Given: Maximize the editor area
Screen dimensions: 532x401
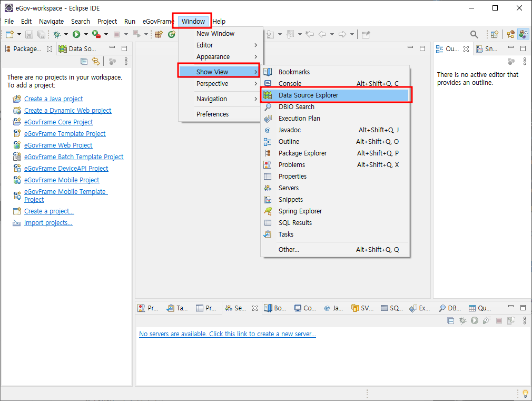Looking at the screenshot, I should 422,48.
